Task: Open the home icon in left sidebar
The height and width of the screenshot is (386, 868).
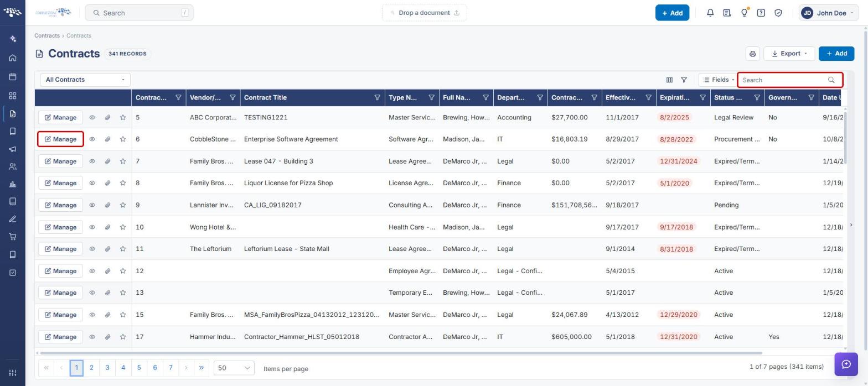Action: [x=13, y=58]
